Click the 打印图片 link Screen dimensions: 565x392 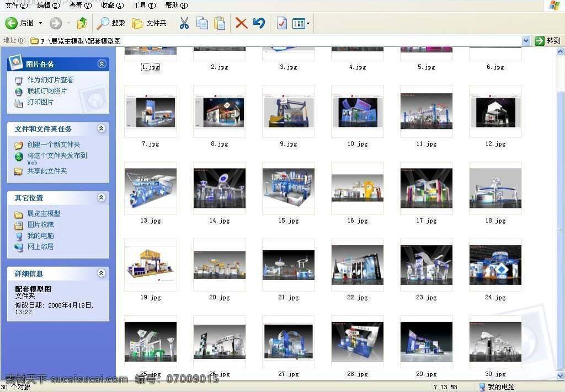click(x=40, y=102)
